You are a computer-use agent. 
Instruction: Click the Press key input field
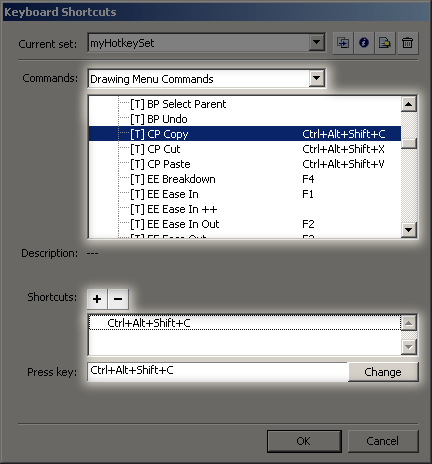pyautogui.click(x=218, y=371)
